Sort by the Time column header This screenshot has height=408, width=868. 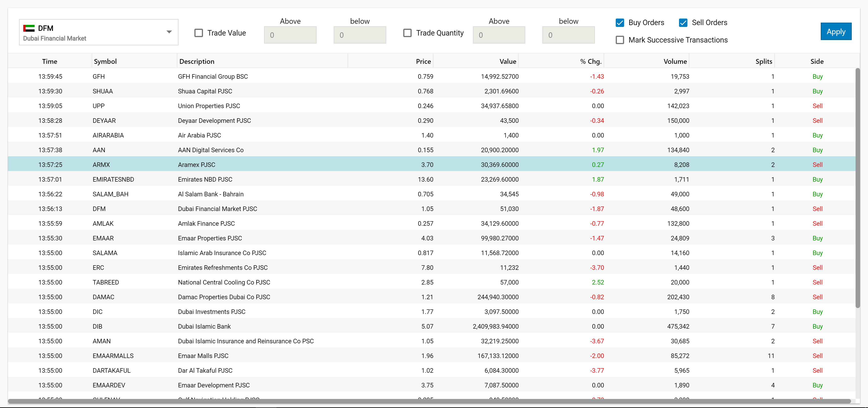[x=50, y=61]
